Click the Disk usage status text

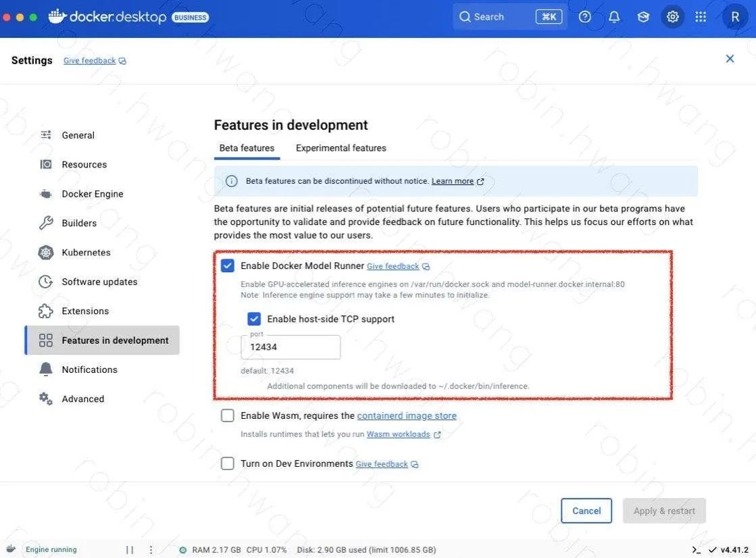tap(366, 550)
